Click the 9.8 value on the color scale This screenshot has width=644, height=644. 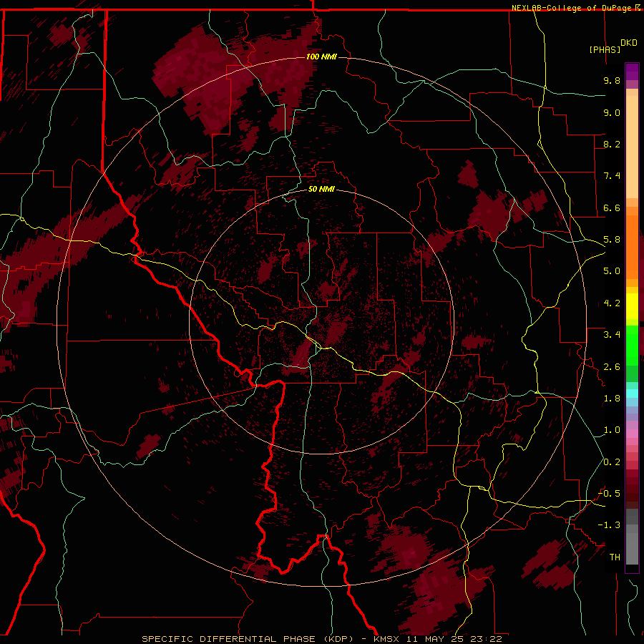(x=612, y=80)
